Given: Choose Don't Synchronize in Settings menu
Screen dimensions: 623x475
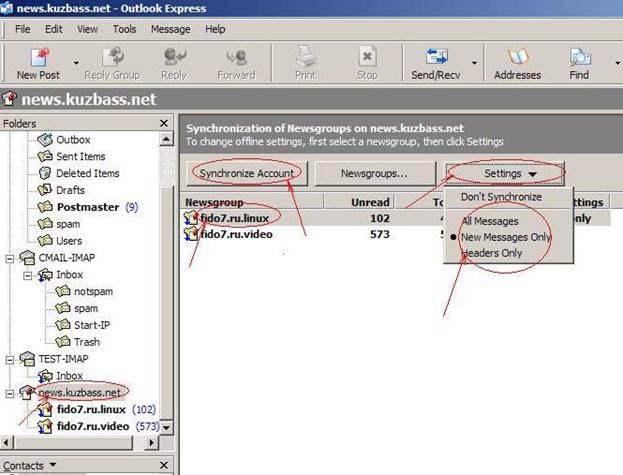Looking at the screenshot, I should tap(501, 197).
